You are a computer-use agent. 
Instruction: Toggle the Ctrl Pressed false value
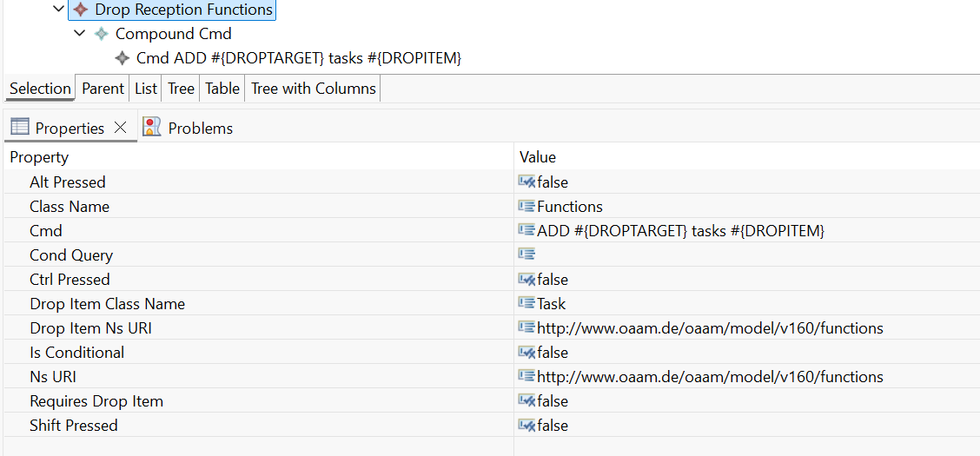pos(552,280)
